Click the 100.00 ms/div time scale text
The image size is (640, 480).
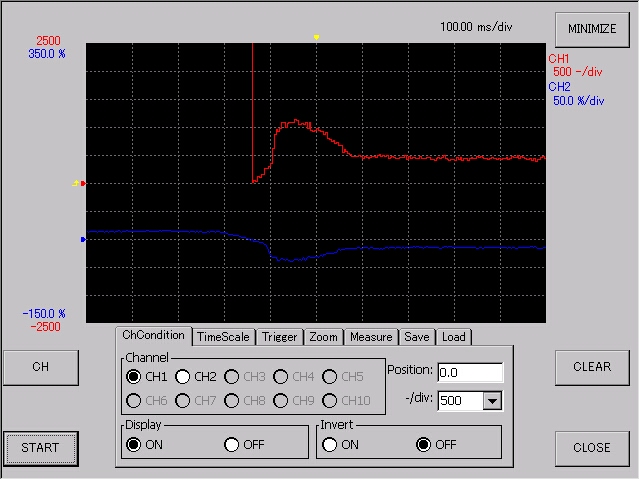(476, 27)
